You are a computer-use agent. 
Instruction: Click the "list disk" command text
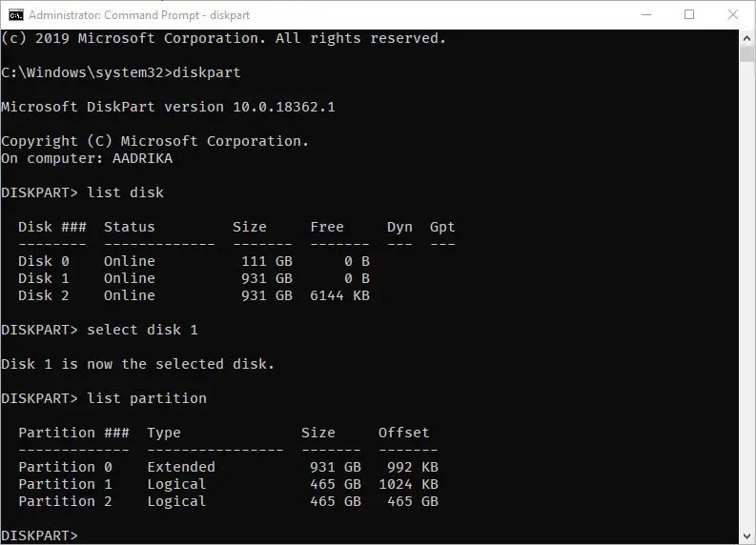pos(125,192)
